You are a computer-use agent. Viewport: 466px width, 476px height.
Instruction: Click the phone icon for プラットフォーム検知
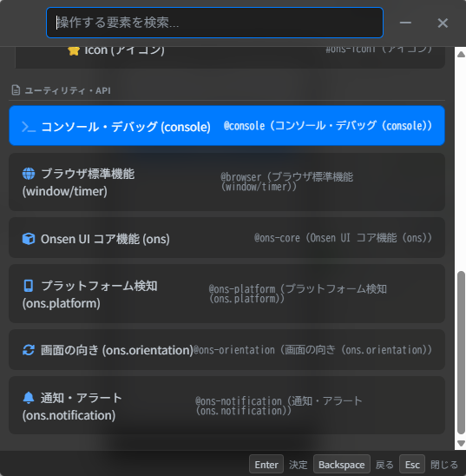29,286
